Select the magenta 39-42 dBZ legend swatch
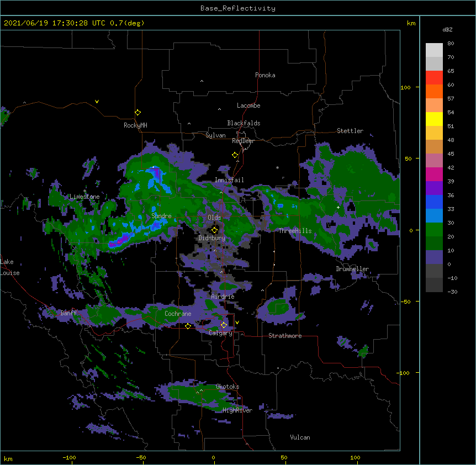The image size is (476, 465). [x=434, y=174]
